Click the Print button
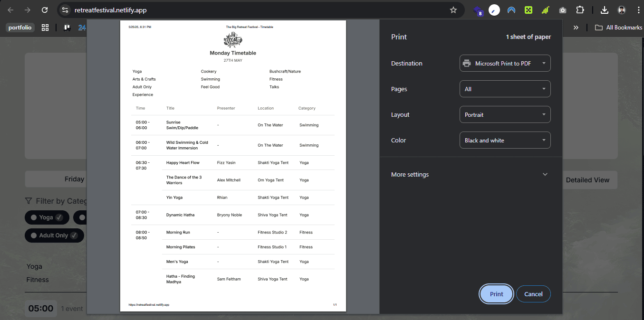Viewport: 644px width, 320px height. tap(496, 294)
